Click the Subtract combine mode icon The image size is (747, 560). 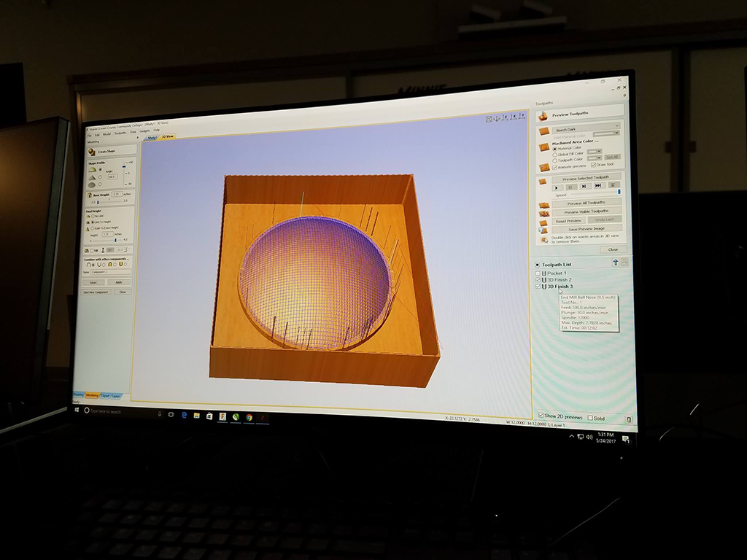click(98, 264)
